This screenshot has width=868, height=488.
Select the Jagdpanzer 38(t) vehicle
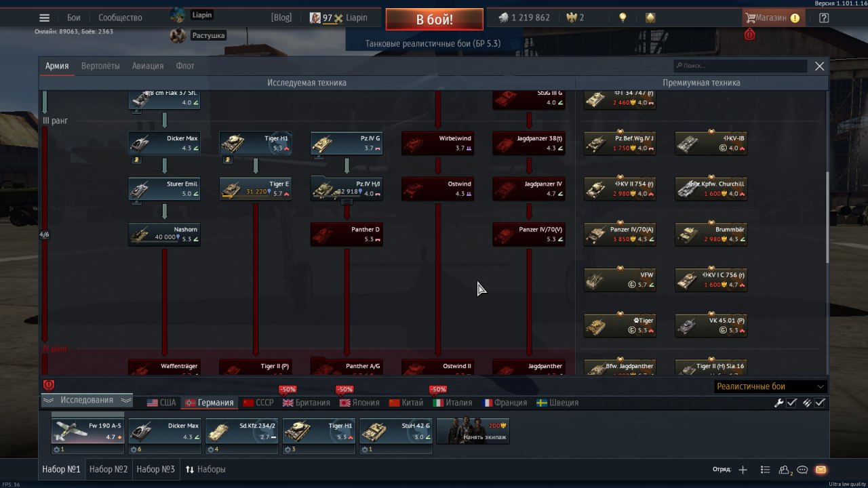click(528, 143)
